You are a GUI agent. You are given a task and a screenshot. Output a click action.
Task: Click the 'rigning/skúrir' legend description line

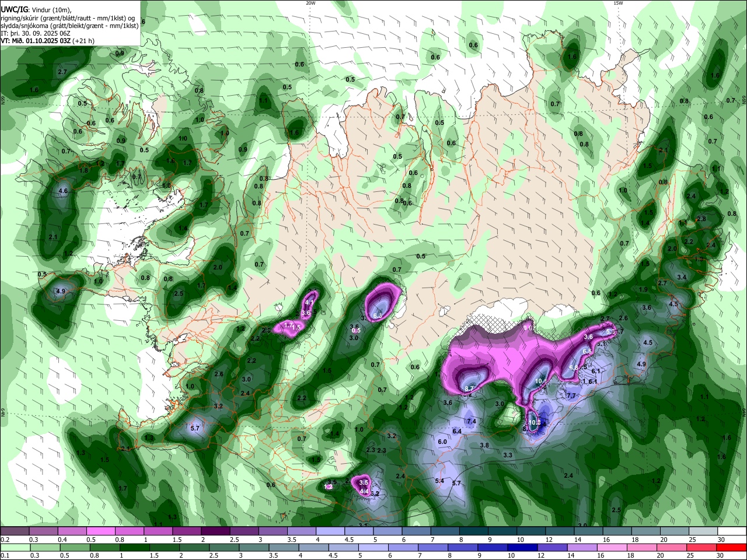(69, 17)
